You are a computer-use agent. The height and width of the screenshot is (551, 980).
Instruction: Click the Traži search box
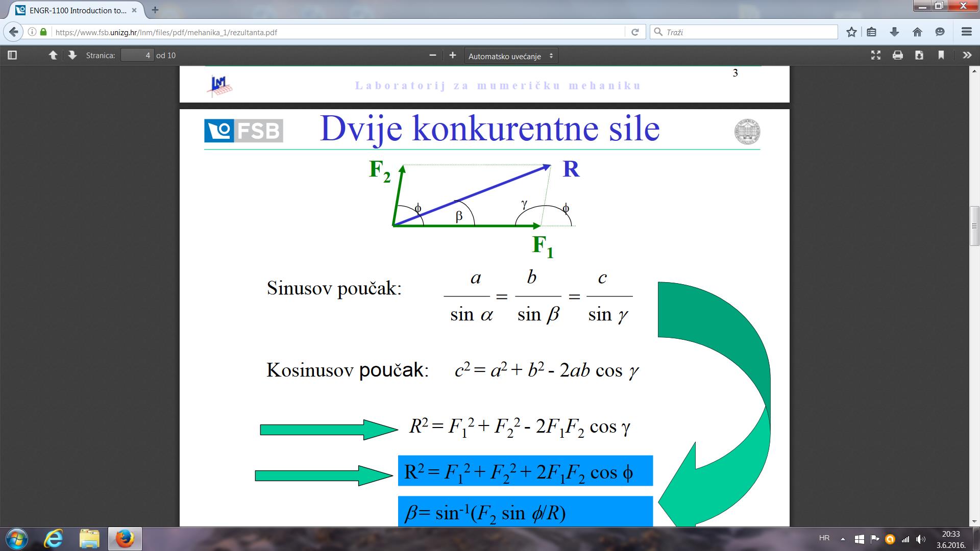(745, 32)
